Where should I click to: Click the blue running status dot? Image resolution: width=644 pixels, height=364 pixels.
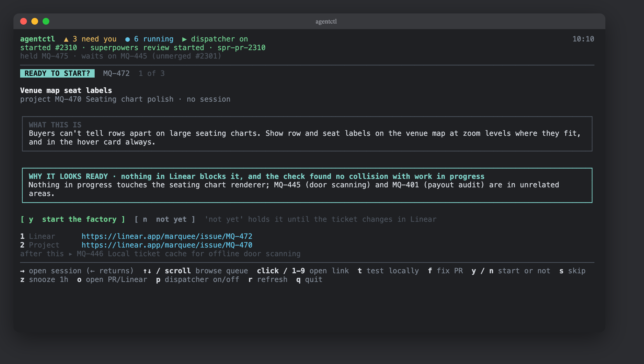[x=127, y=39]
